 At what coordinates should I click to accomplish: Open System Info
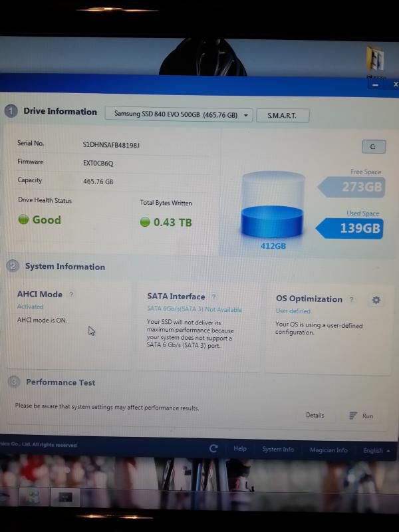coord(278,450)
